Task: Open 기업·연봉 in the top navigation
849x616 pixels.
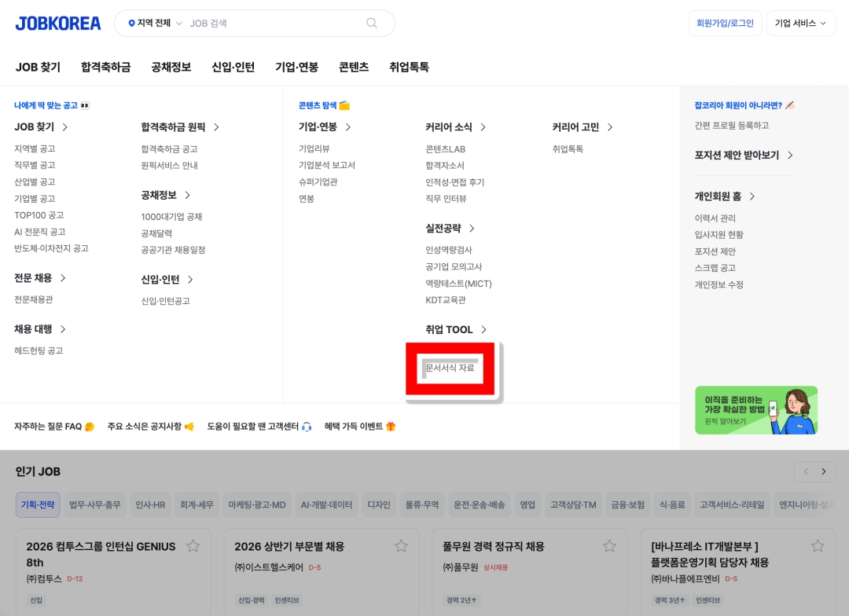Action: tap(296, 67)
